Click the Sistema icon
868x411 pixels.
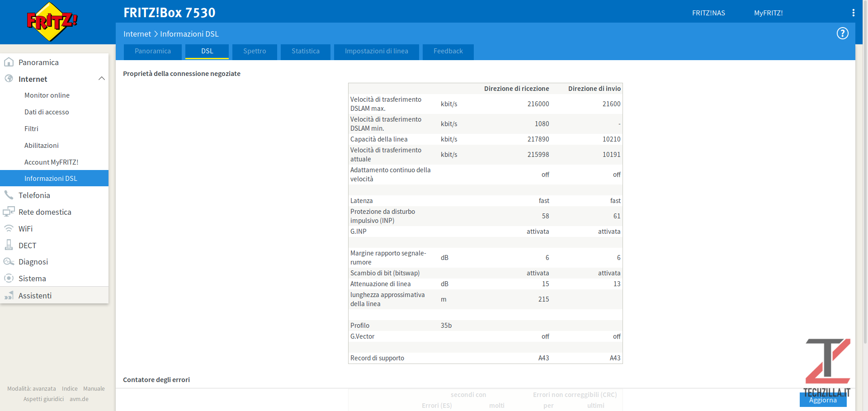click(x=9, y=278)
